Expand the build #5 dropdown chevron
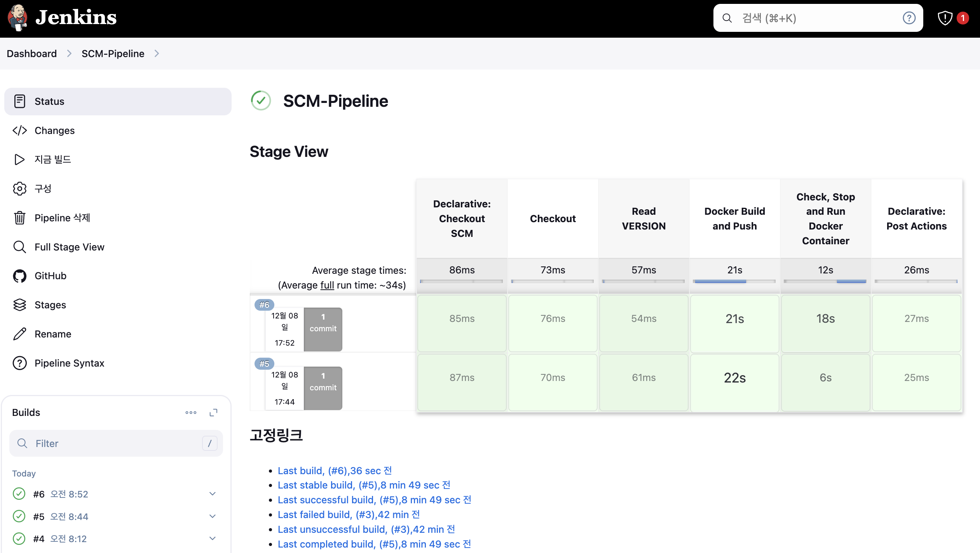The height and width of the screenshot is (553, 980). click(x=213, y=516)
